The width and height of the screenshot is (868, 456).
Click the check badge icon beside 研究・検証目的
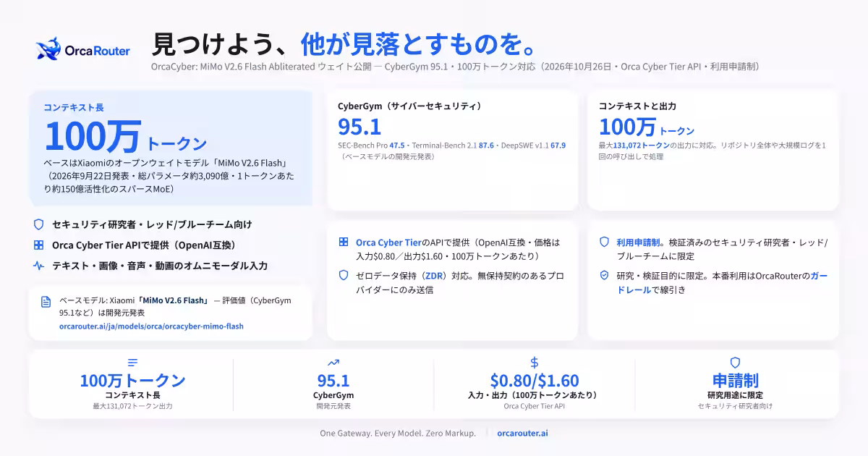coord(604,276)
